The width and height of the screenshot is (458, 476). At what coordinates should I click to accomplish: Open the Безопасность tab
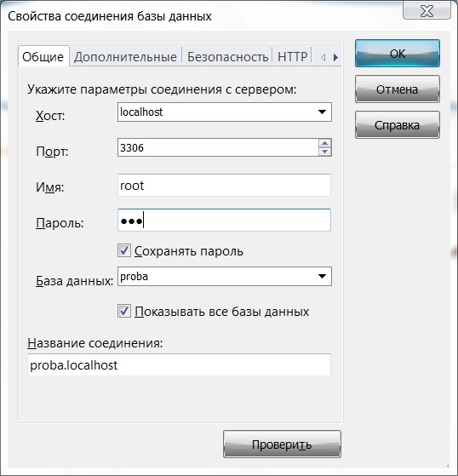point(227,57)
